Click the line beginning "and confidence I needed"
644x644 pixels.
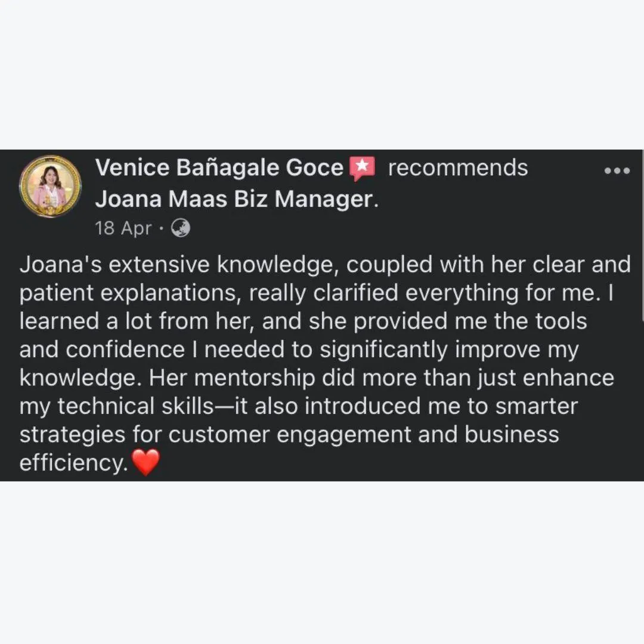tap(299, 350)
